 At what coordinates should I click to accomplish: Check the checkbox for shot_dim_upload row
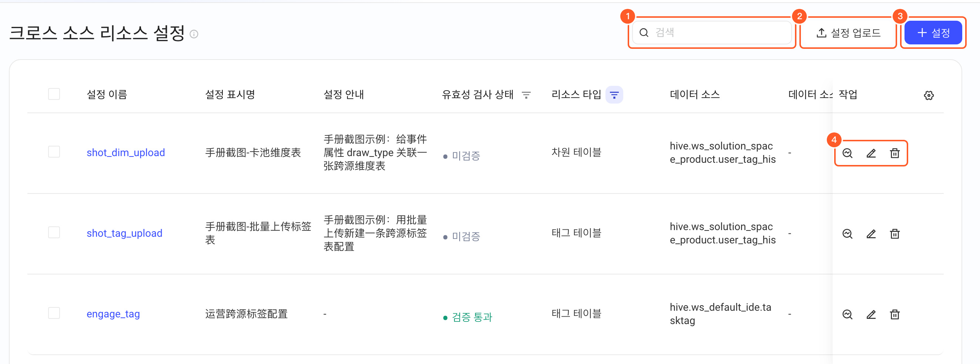[x=54, y=152]
